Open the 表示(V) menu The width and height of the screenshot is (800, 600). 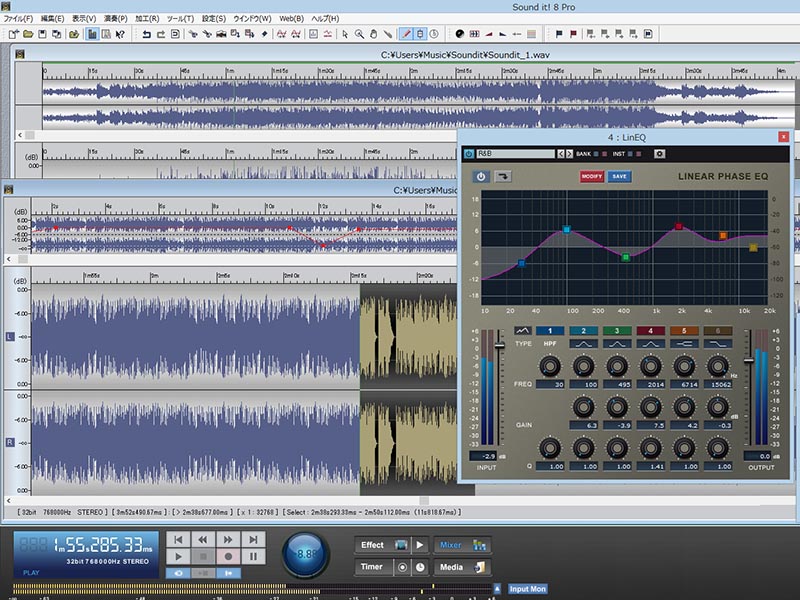pos(84,18)
